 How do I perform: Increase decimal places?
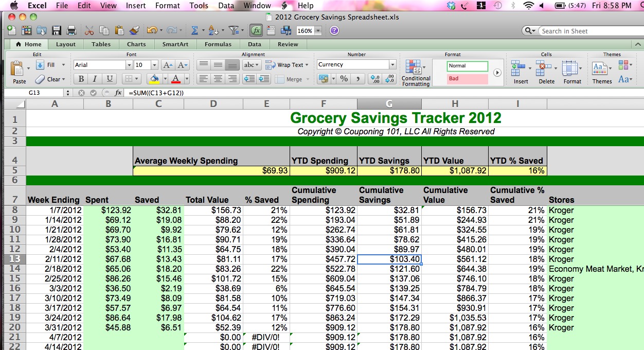pos(375,79)
